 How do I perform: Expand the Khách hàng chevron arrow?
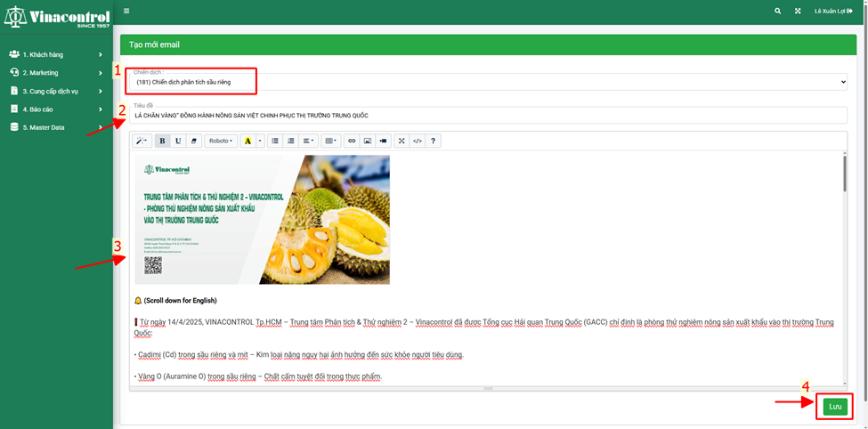pos(101,55)
